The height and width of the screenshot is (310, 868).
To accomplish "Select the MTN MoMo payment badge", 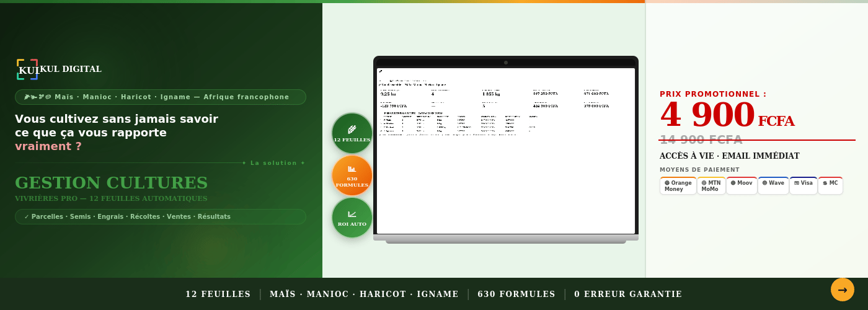I will (x=711, y=186).
